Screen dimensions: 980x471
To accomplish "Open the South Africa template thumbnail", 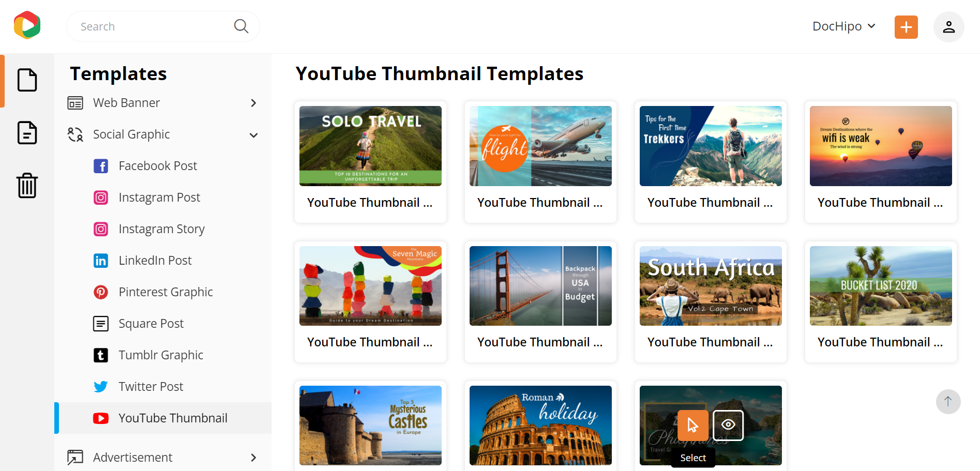I will [710, 285].
